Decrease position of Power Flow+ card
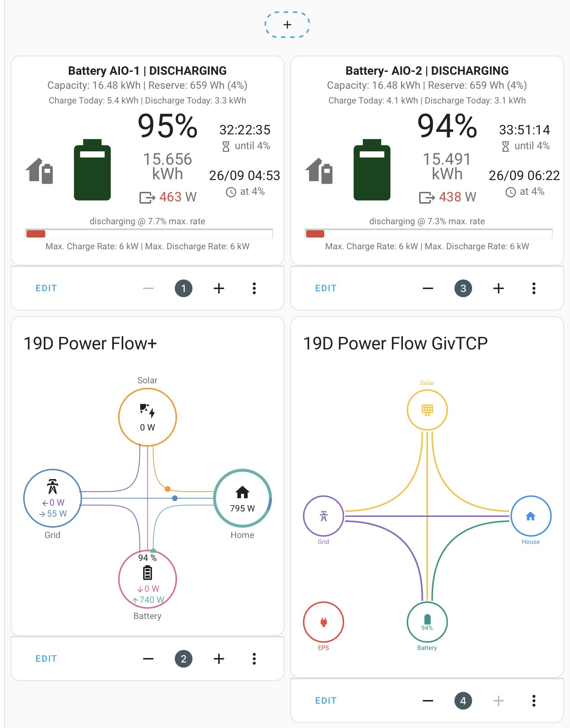570x728 pixels. point(148,659)
